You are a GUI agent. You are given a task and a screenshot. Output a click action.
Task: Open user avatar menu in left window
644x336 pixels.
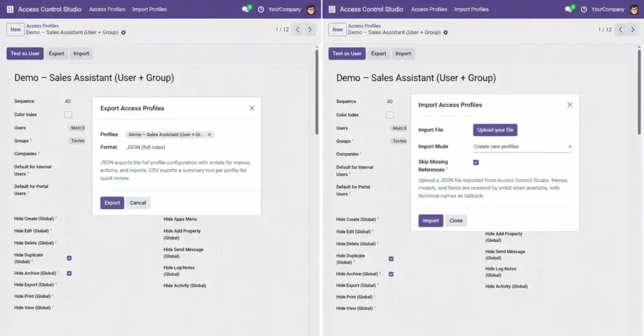click(311, 9)
